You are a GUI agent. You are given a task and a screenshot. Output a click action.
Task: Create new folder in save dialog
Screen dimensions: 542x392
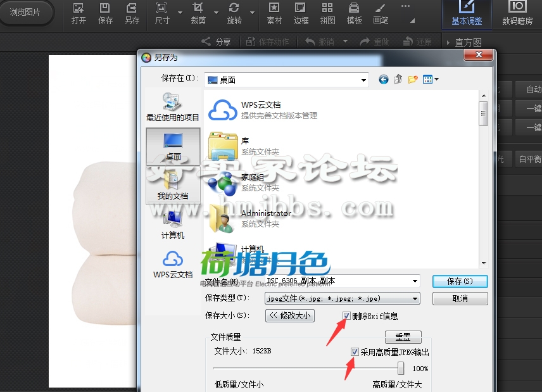[x=413, y=79]
